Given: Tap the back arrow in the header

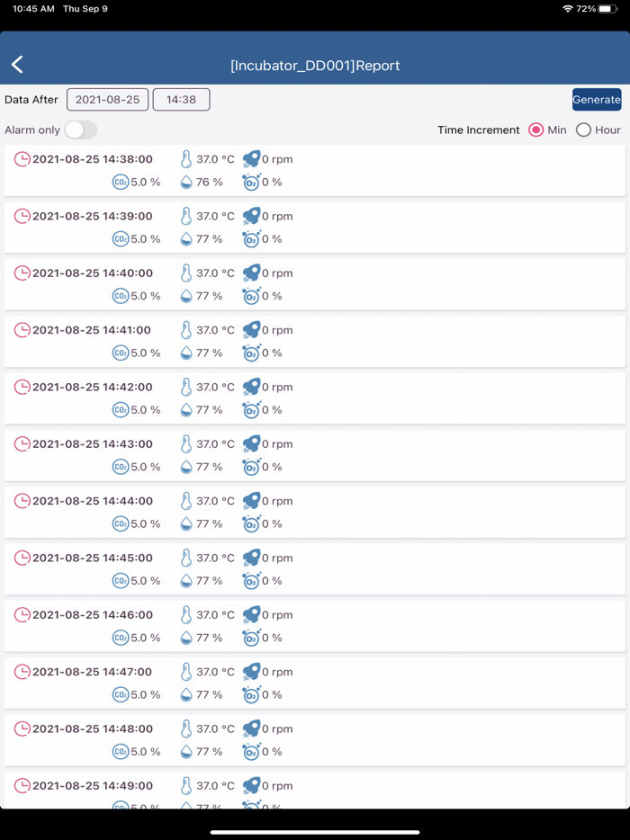Looking at the screenshot, I should 17,65.
